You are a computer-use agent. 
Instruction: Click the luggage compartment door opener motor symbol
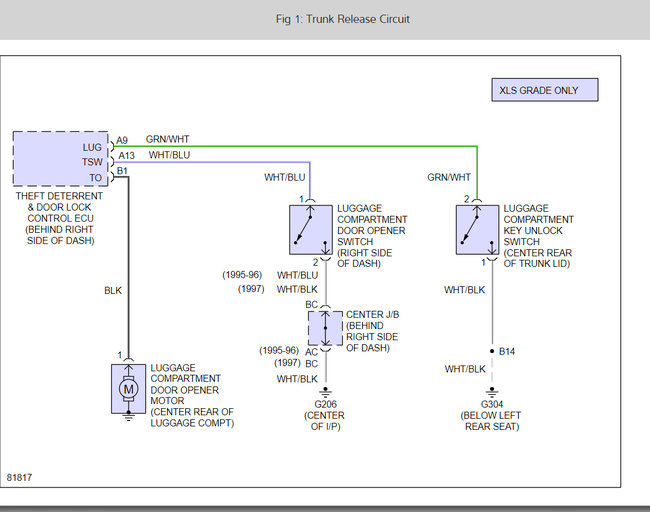pyautogui.click(x=129, y=389)
